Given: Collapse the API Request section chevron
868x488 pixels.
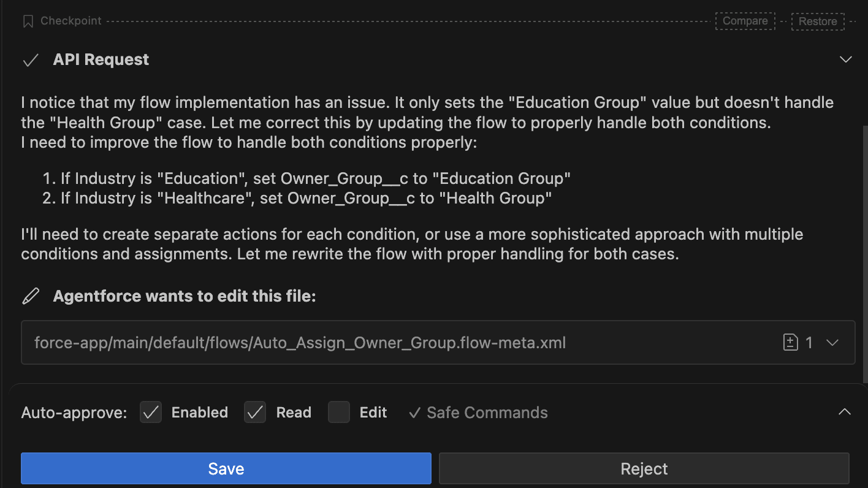Looking at the screenshot, I should pos(845,60).
